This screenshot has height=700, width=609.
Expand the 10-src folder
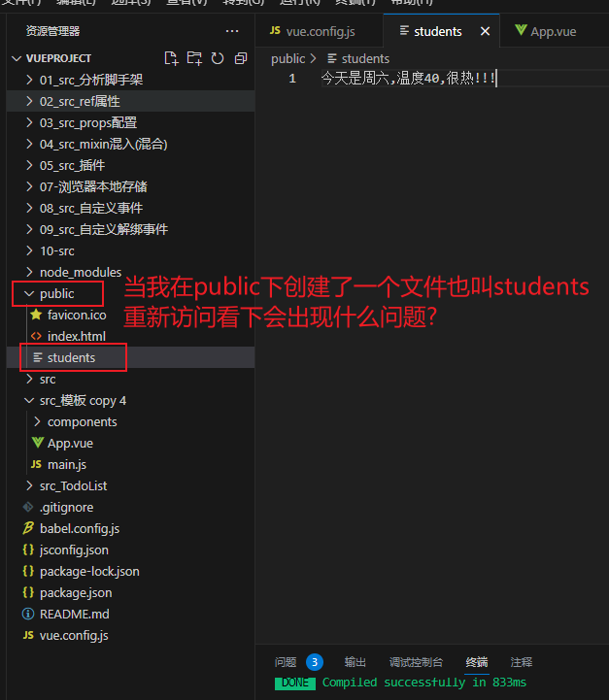(29, 250)
